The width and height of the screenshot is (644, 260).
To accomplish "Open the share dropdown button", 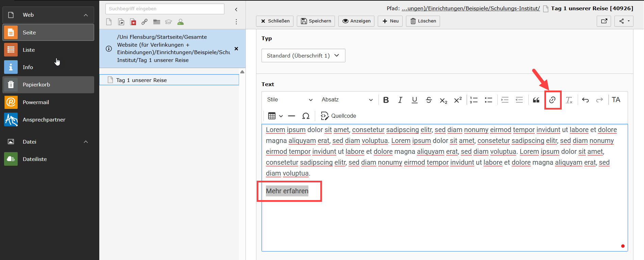I will coord(624,21).
